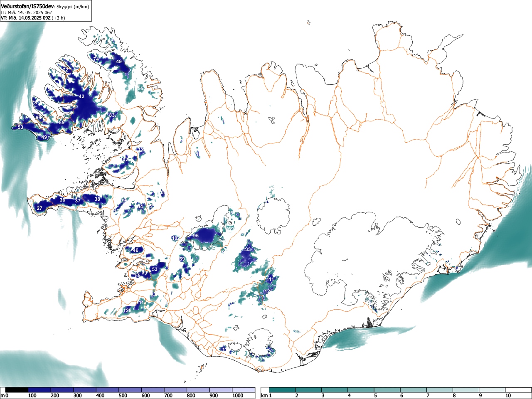Click the '10' tick label on km legend
The height and width of the screenshot is (399, 532).
[x=507, y=396]
